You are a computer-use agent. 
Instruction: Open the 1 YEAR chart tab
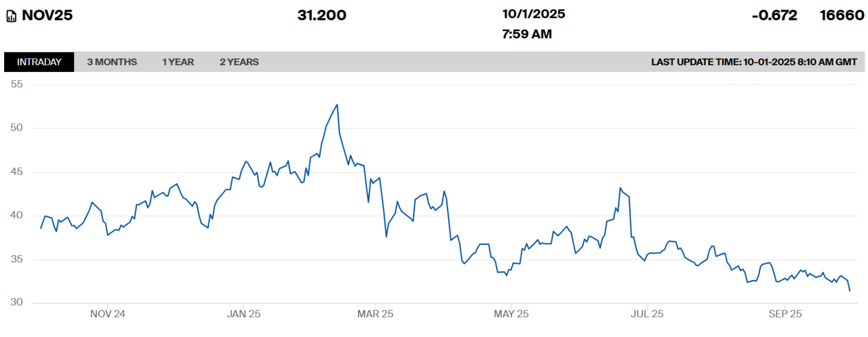point(178,62)
